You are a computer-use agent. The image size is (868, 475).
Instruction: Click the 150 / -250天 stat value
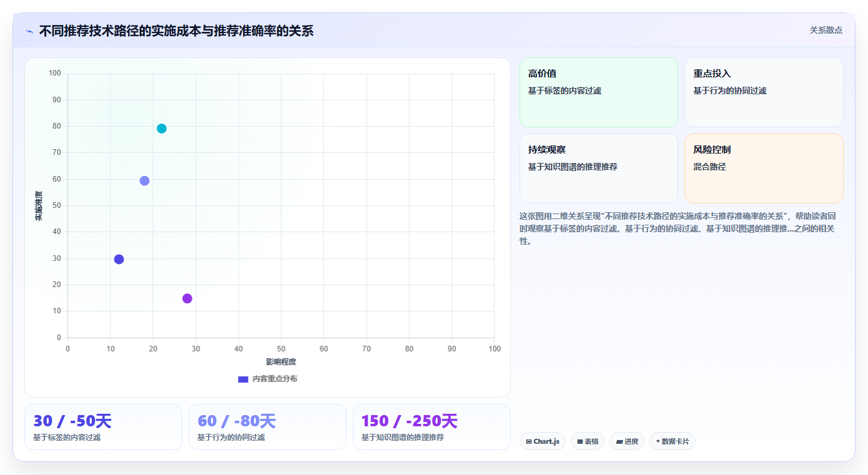(x=410, y=421)
